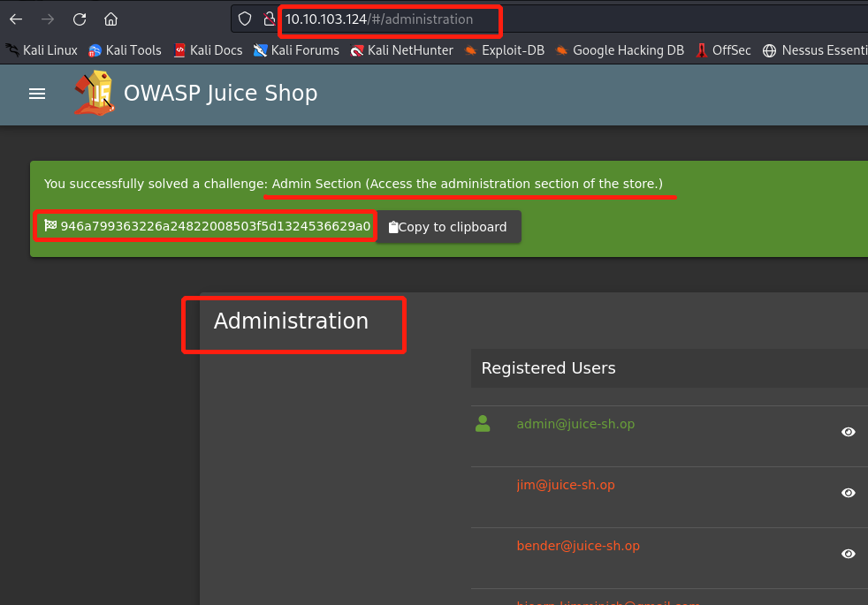The image size is (868, 605).
Task: Open the Exploit-DB bookmark
Action: pyautogui.click(x=504, y=50)
